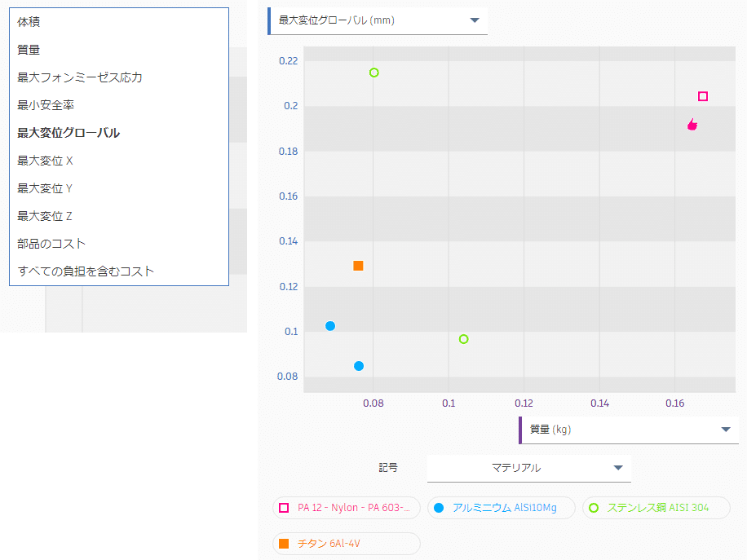Click the pink square icon in PA 12 legend
747x560 pixels.
point(284,508)
